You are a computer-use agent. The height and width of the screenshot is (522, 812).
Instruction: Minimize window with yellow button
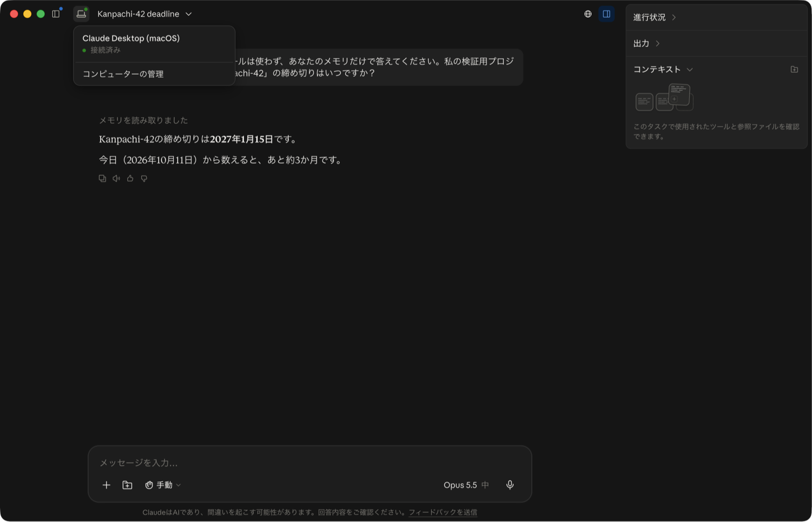27,14
